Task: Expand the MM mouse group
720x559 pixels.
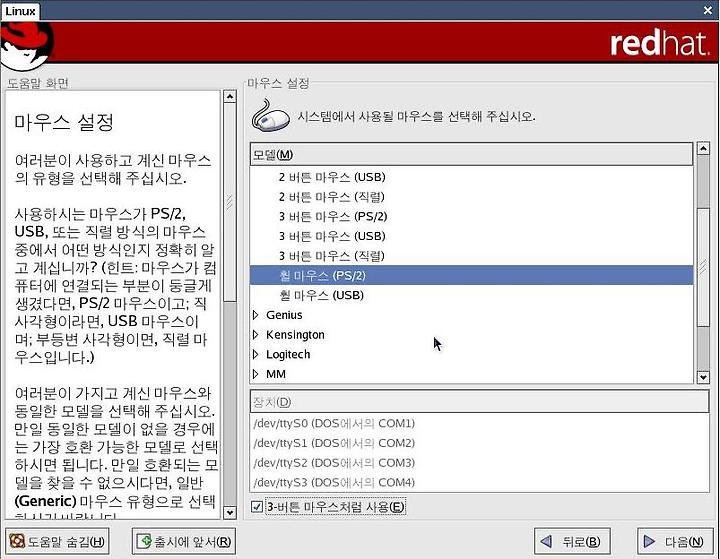Action: coord(256,374)
